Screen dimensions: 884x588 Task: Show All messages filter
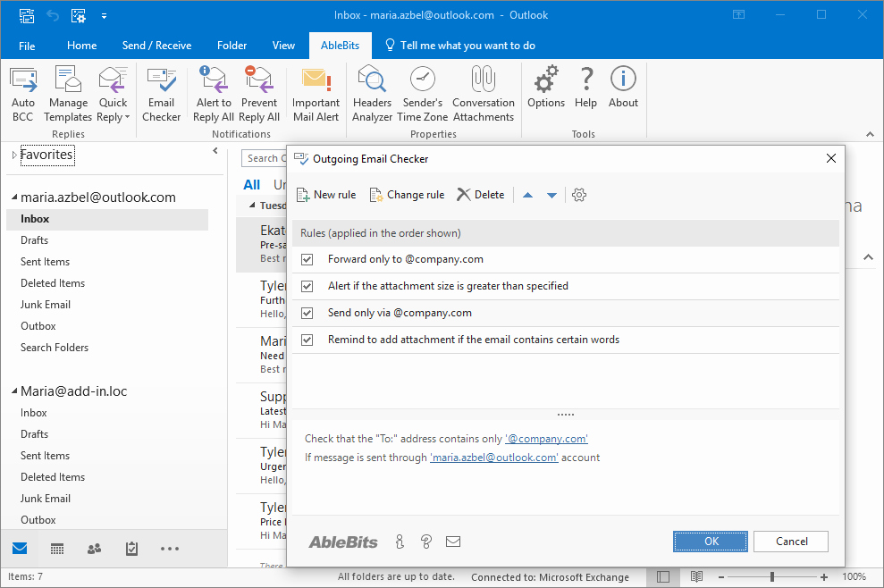click(251, 185)
